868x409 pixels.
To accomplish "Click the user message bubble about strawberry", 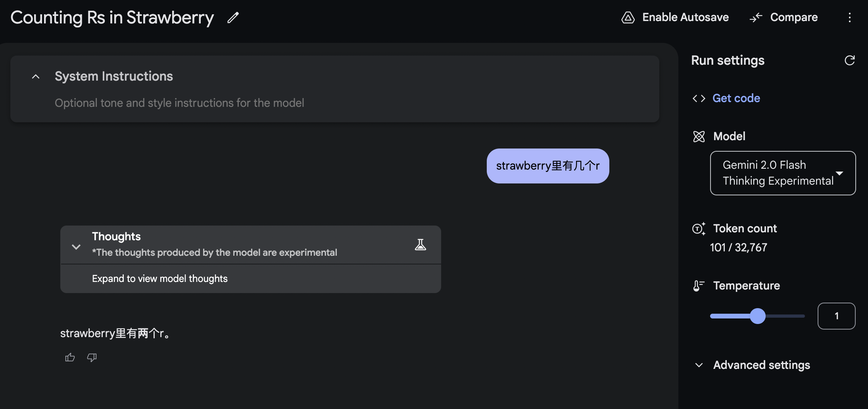I will coord(547,166).
